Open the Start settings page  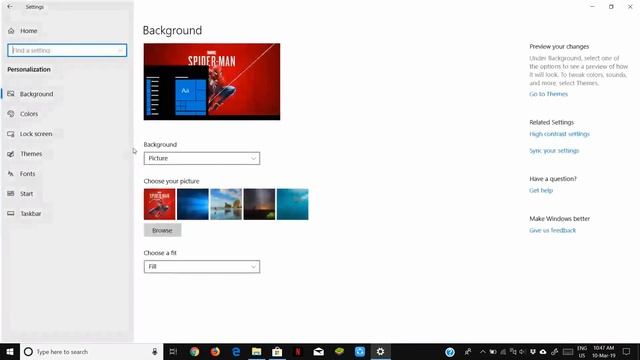(27, 194)
